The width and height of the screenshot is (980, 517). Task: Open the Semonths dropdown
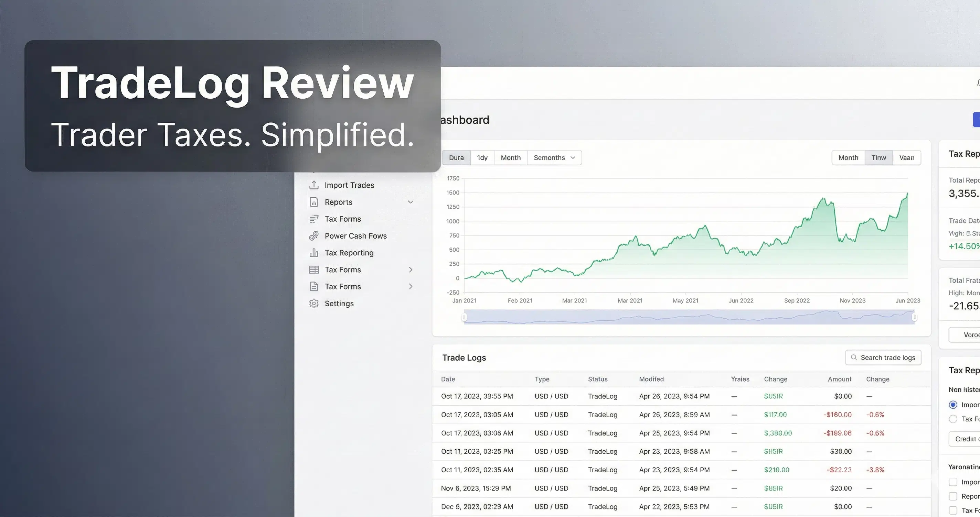[x=554, y=157]
